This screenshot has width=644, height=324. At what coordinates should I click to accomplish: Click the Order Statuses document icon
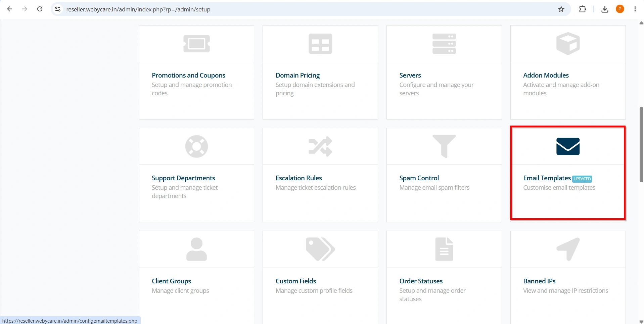click(x=444, y=249)
